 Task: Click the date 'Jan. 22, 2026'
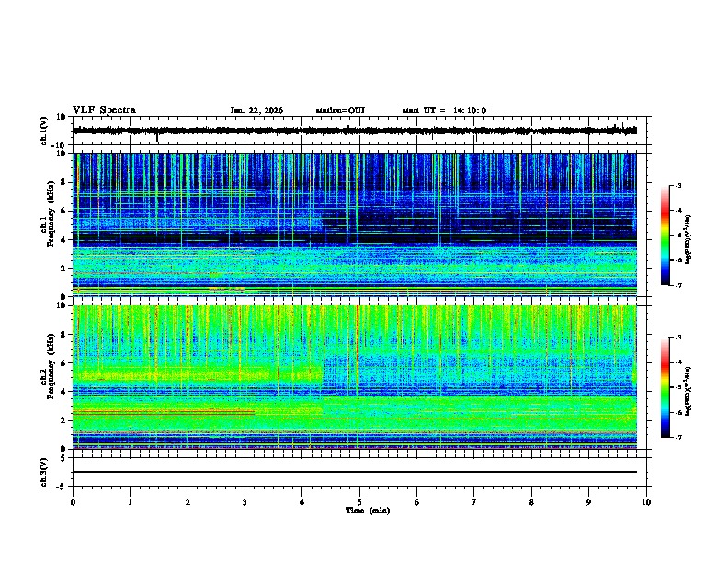pos(256,110)
